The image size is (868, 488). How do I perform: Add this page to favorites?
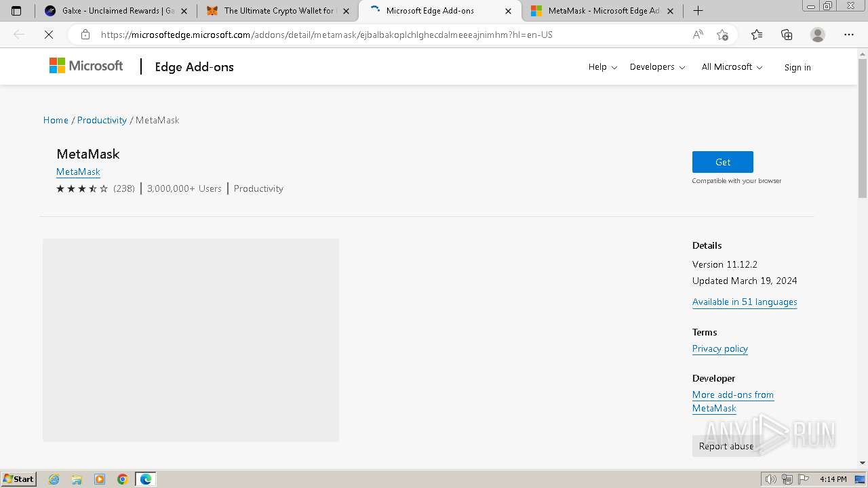[x=722, y=35]
